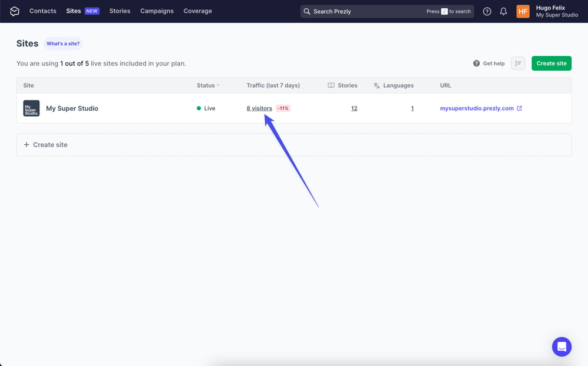Click the plus icon in Create site row

pos(26,145)
